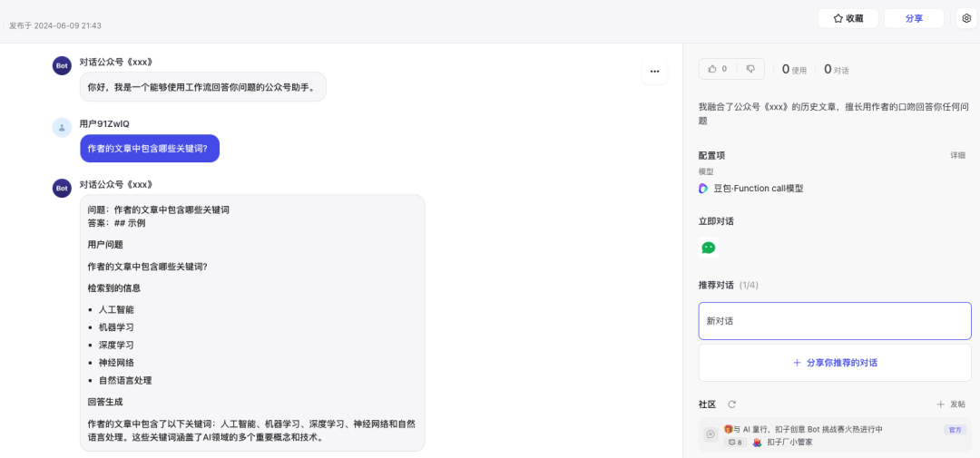Click the 发布于 2024-06-09 21:43 timestamp
The image size is (980, 458).
tap(55, 25)
